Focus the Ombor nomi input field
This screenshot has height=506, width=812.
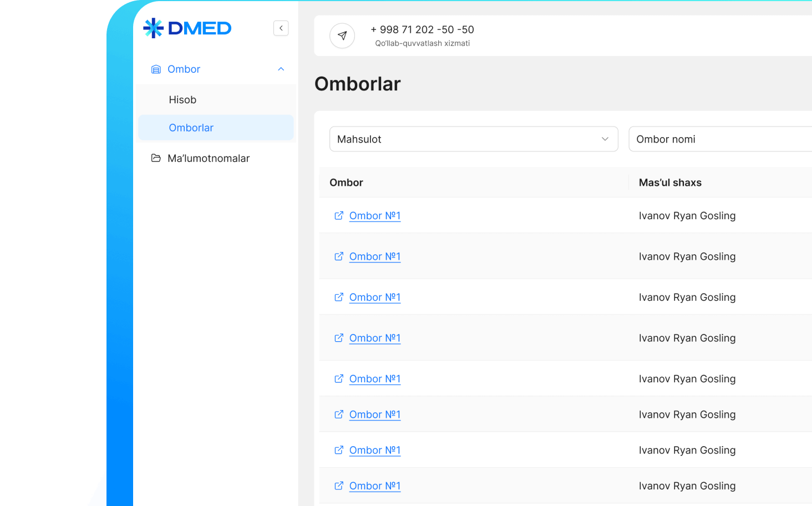coord(721,139)
